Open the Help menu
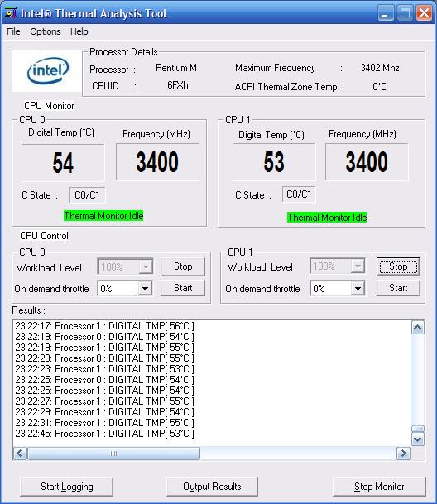Image resolution: width=437 pixels, height=504 pixels. click(x=79, y=31)
